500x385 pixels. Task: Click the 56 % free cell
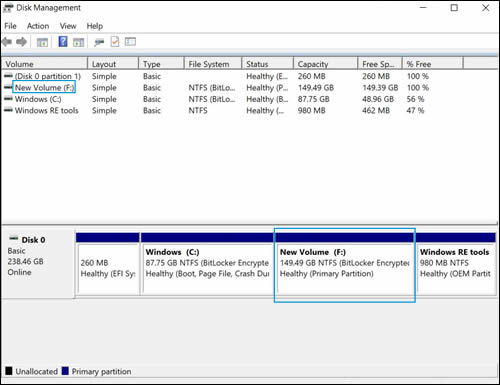click(415, 99)
